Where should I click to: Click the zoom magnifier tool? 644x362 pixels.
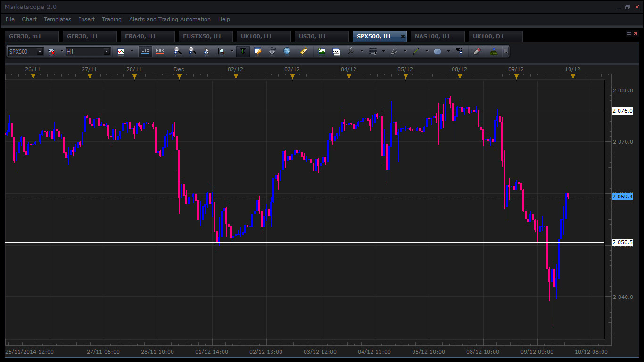point(221,51)
